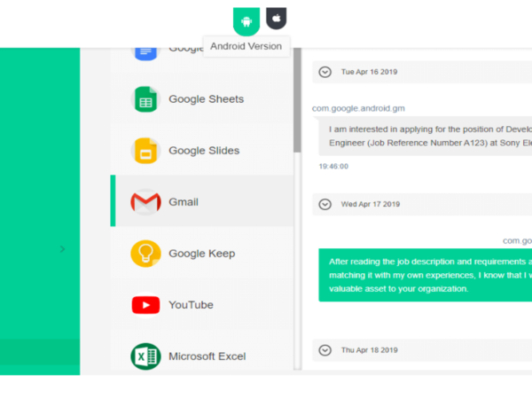Click the Gmail envelope icon
The width and height of the screenshot is (532, 399).
click(145, 202)
